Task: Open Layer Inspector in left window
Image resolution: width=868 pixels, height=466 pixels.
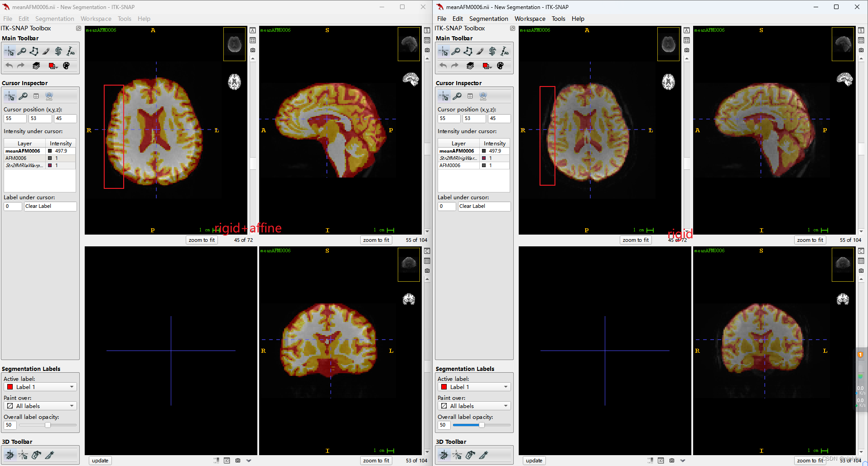Action: coord(36,66)
